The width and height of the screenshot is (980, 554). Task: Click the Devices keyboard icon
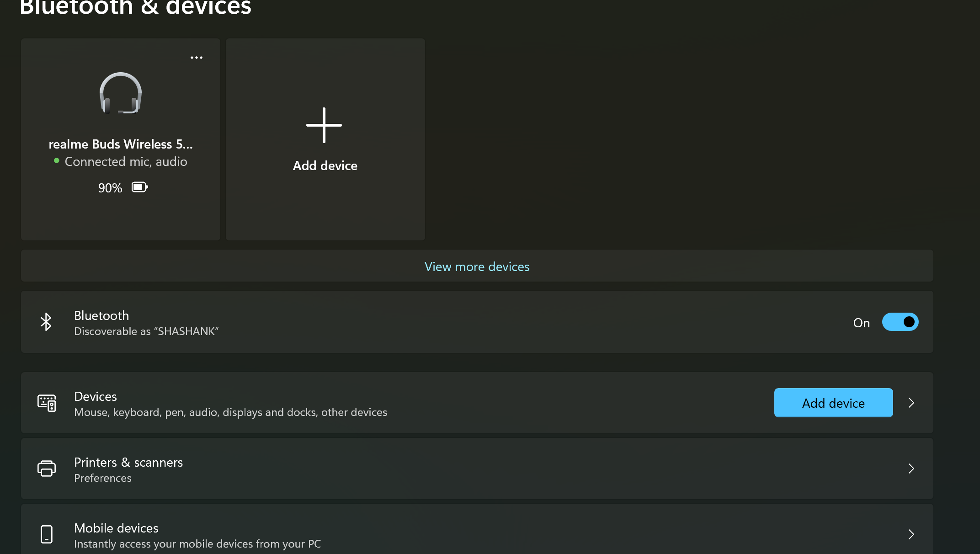click(47, 403)
